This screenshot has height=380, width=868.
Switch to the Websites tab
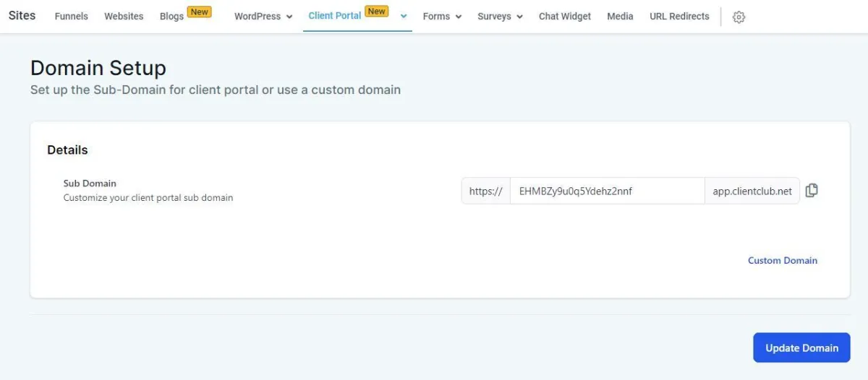[124, 16]
